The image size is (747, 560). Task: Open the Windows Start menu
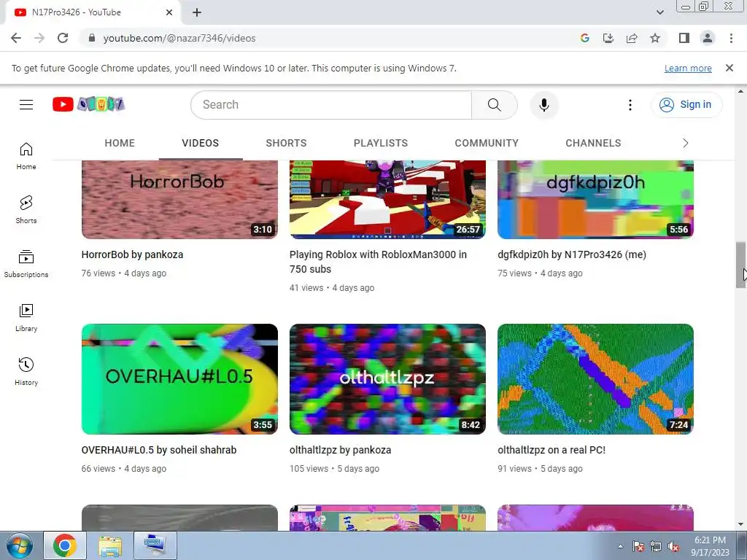click(x=19, y=545)
